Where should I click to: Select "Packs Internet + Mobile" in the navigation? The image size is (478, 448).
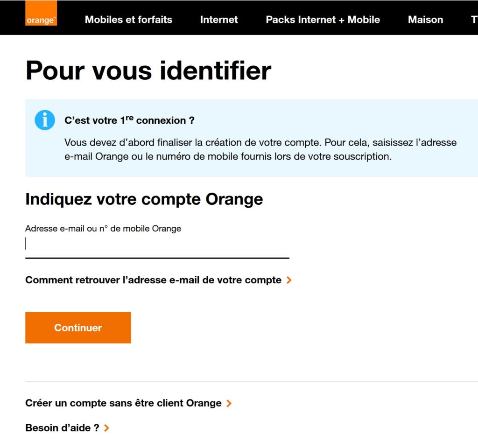323,20
